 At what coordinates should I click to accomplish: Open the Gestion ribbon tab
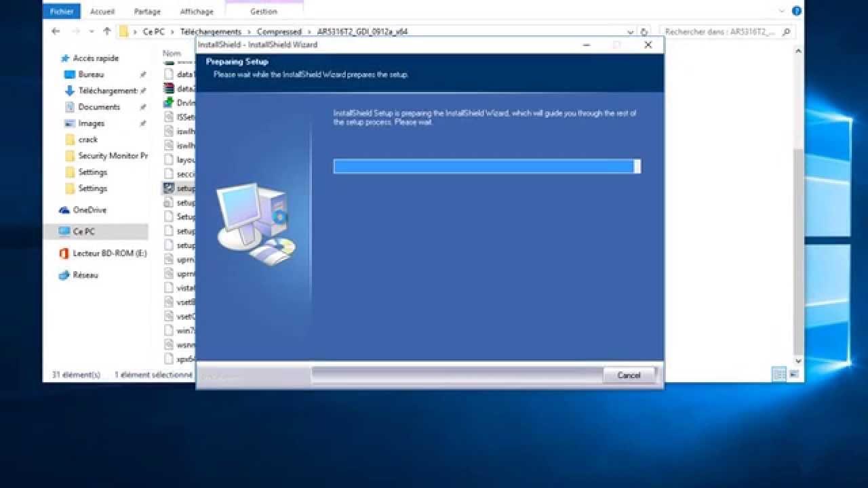(x=264, y=12)
